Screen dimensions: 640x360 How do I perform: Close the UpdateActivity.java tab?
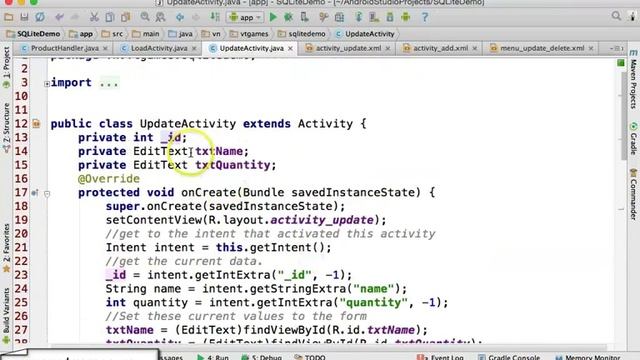[x=290, y=48]
